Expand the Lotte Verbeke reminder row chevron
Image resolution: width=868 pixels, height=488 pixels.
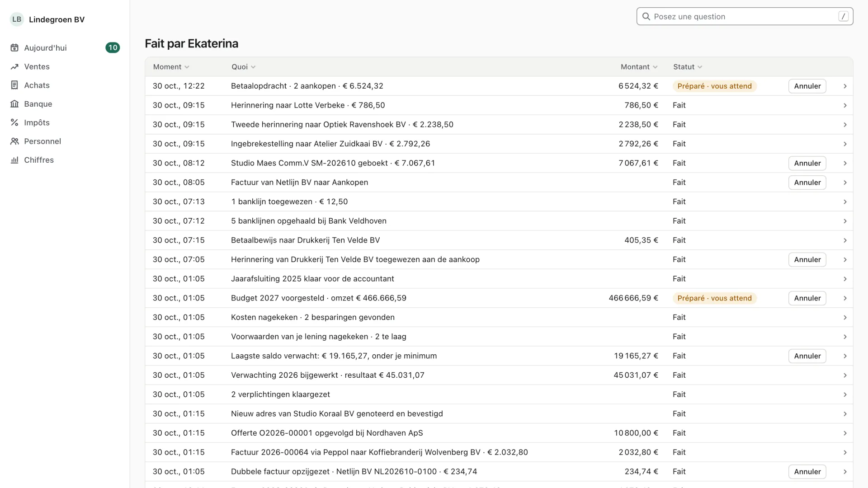click(x=845, y=105)
